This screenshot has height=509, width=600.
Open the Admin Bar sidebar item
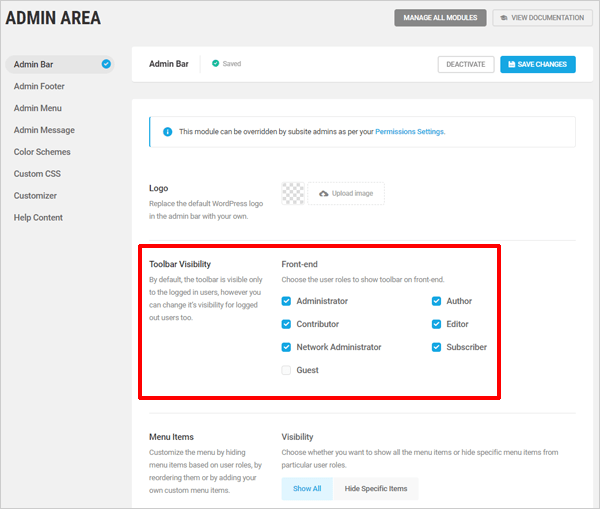click(x=60, y=64)
